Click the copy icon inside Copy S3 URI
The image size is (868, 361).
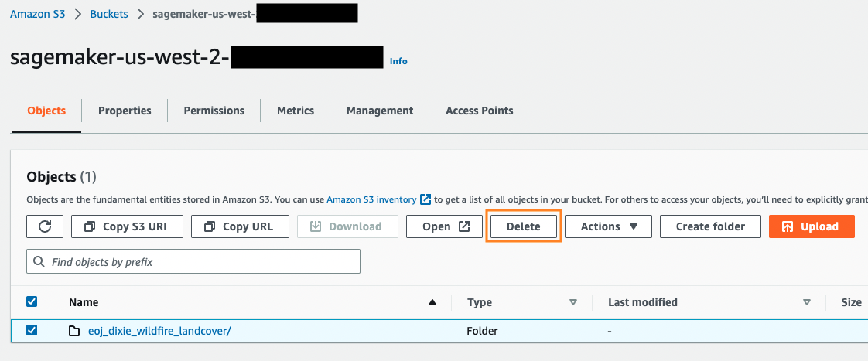coord(90,226)
